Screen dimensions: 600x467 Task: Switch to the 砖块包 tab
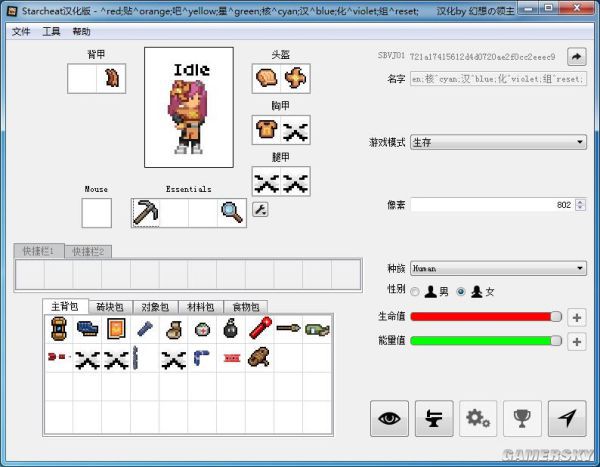(x=110, y=307)
